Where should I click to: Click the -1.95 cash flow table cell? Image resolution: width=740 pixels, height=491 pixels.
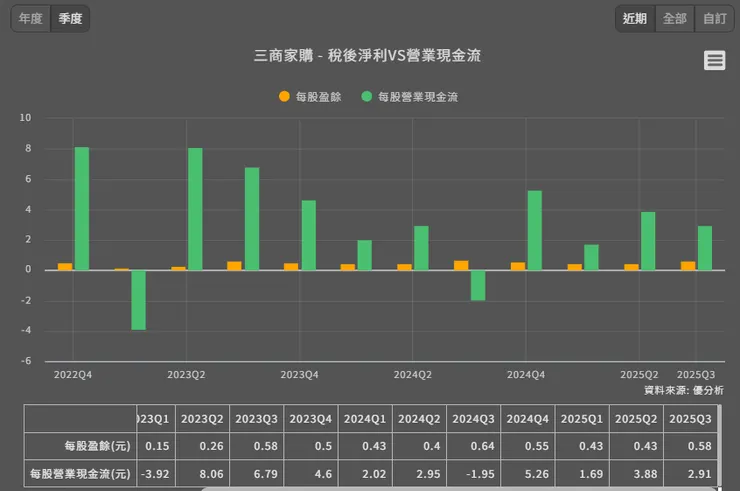[x=473, y=474]
